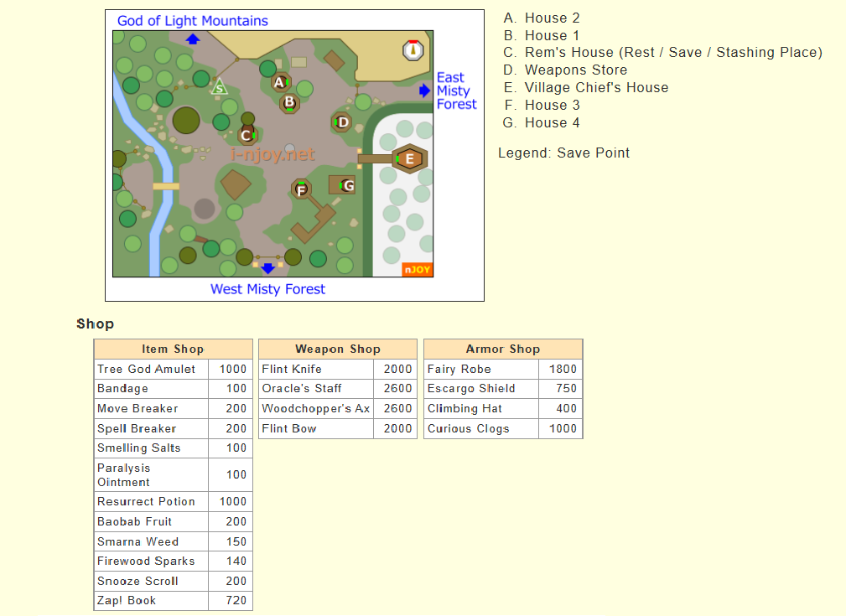Click the East Misty Forest label
The height and width of the screenshot is (616, 846).
[456, 91]
